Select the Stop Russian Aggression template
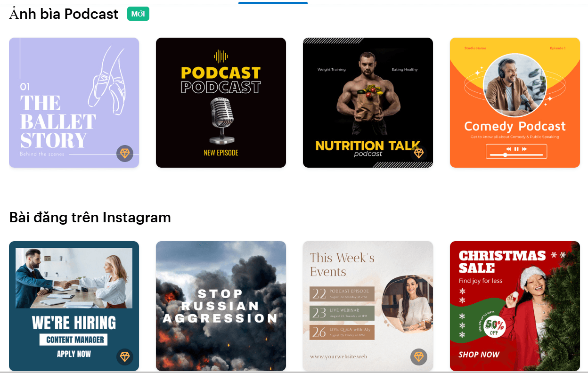The height and width of the screenshot is (373, 588). 221,306
